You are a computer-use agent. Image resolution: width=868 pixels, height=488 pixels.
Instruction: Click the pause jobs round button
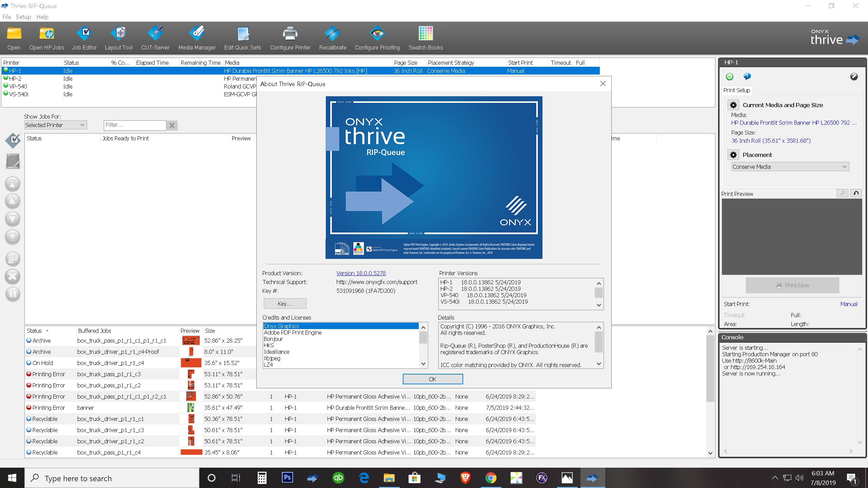[13, 294]
